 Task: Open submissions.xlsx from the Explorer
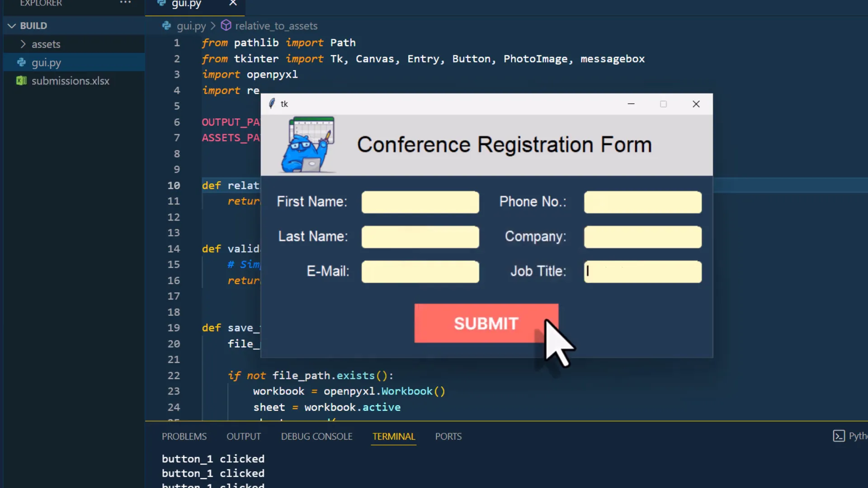(x=70, y=81)
